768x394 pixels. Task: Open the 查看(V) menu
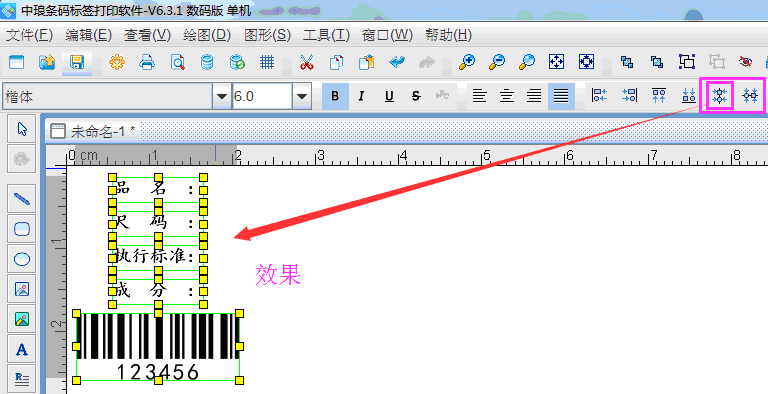click(x=147, y=35)
